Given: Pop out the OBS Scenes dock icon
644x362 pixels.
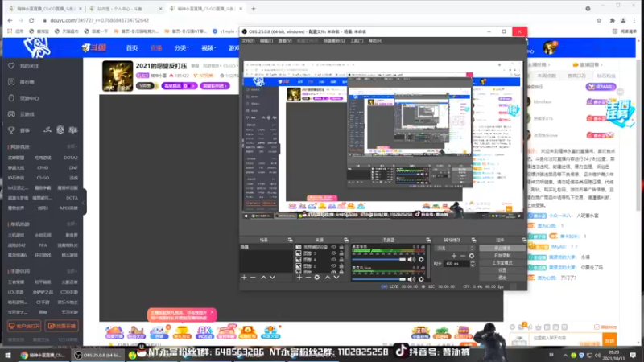Looking at the screenshot, I should pyautogui.click(x=290, y=240).
